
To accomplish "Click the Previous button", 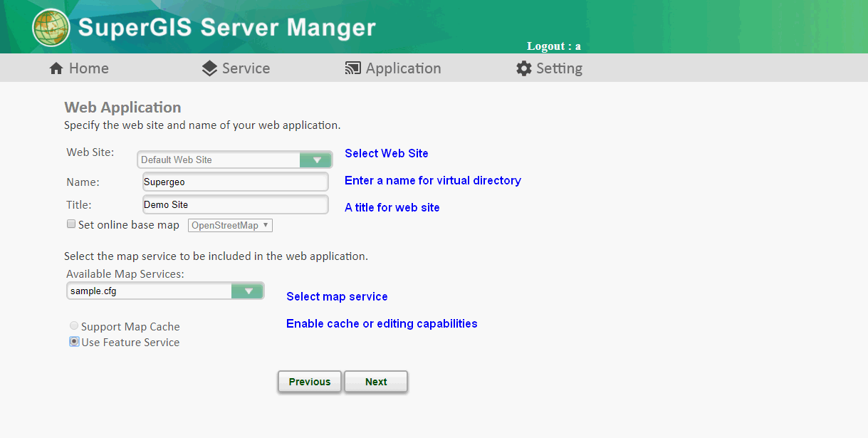I will [x=310, y=382].
